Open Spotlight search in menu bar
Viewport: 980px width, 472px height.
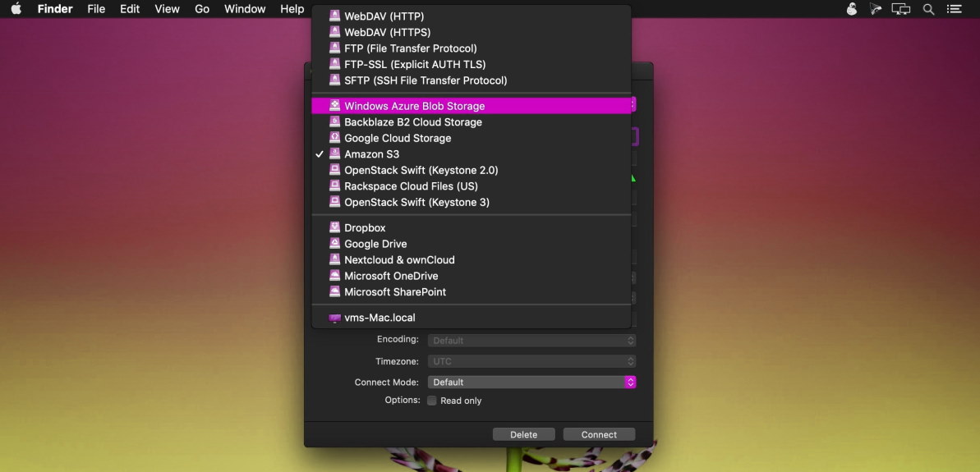(929, 9)
